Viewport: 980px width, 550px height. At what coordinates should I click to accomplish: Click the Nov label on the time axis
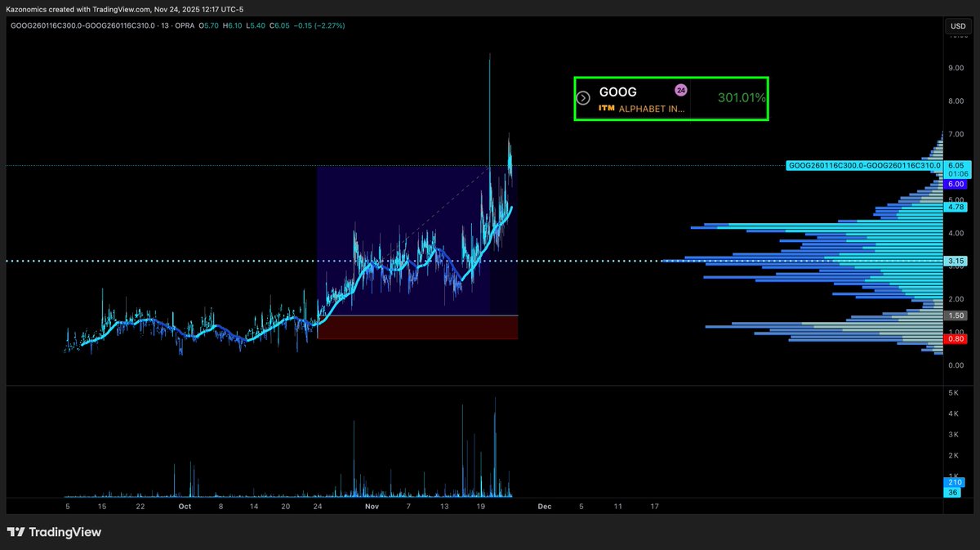(x=372, y=507)
